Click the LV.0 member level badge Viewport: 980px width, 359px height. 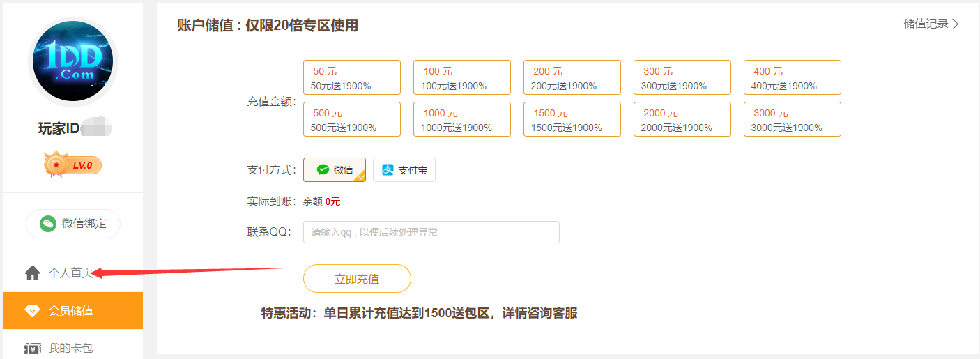click(x=73, y=165)
